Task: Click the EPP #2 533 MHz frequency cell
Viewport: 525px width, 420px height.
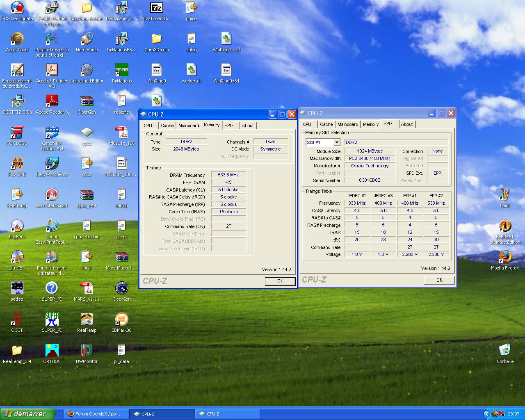Action: (x=436, y=203)
